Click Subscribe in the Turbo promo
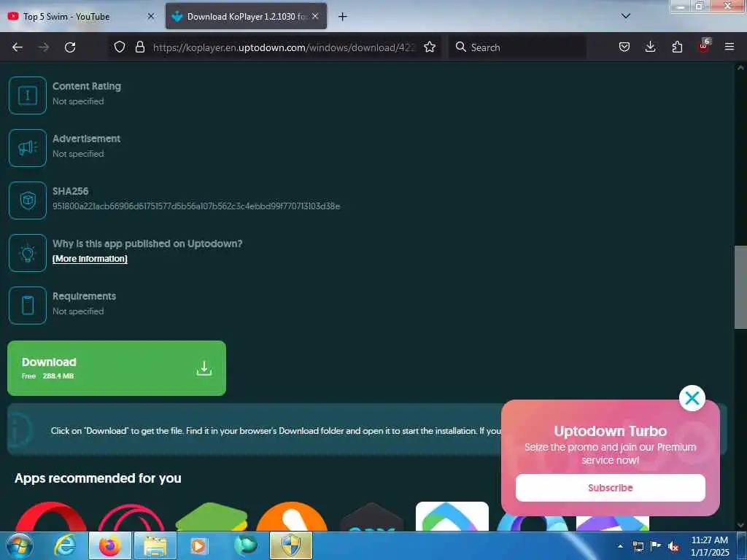The height and width of the screenshot is (560, 747). point(611,488)
